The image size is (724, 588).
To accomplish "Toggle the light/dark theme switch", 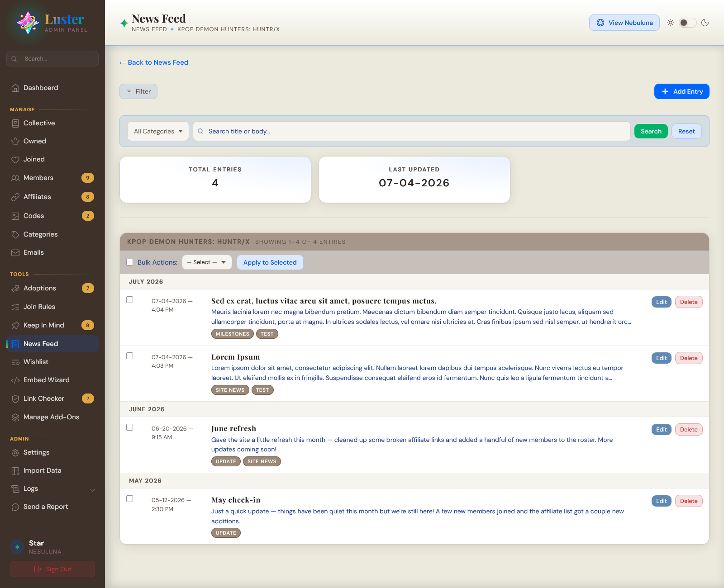I will click(x=687, y=23).
